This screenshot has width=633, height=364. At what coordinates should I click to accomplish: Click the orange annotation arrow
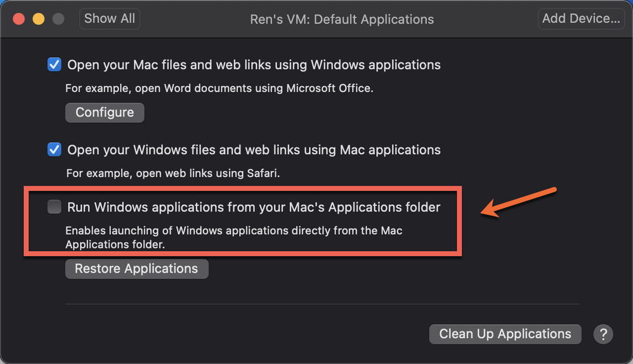[x=518, y=202]
